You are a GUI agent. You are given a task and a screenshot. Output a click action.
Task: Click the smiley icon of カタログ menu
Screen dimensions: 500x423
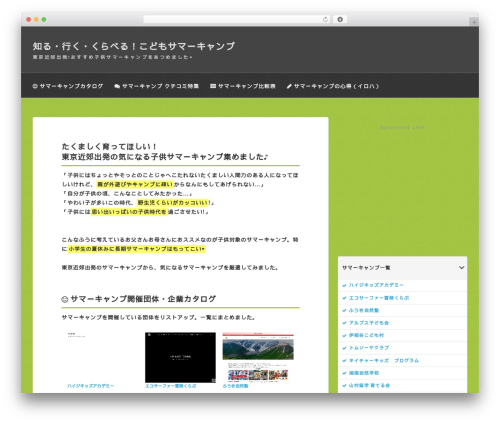point(35,86)
